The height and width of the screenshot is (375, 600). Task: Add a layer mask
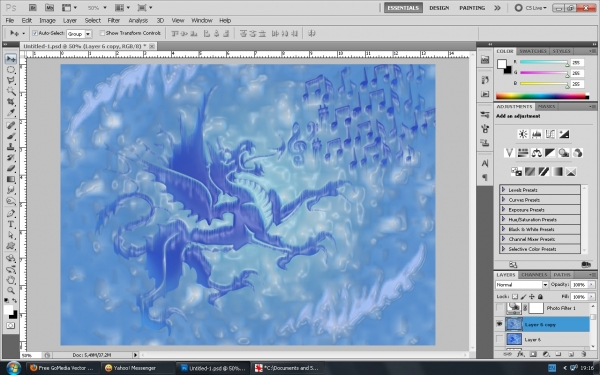[533, 354]
